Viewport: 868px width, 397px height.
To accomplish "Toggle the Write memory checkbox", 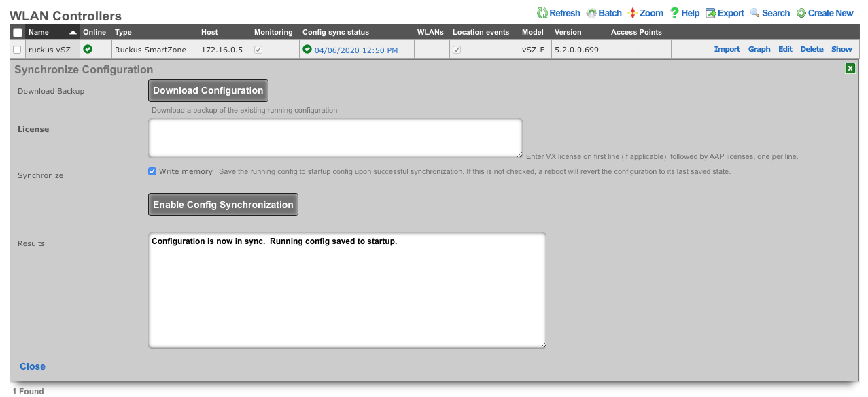I will [152, 171].
